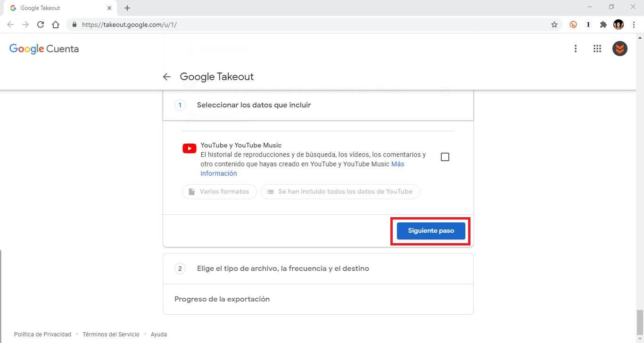Open the Extensions puzzle piece menu
The image size is (644, 343).
pos(603,24)
